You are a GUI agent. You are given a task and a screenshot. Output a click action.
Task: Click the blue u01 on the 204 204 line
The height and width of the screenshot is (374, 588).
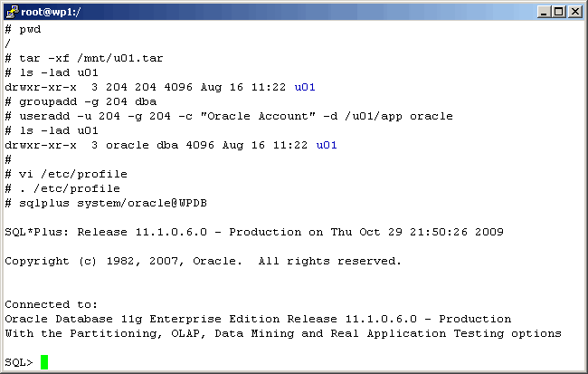tap(305, 87)
